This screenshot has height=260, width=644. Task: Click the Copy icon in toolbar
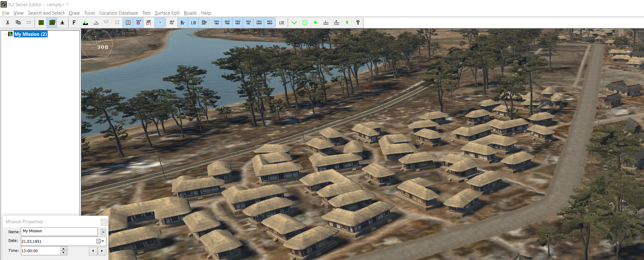[18, 22]
